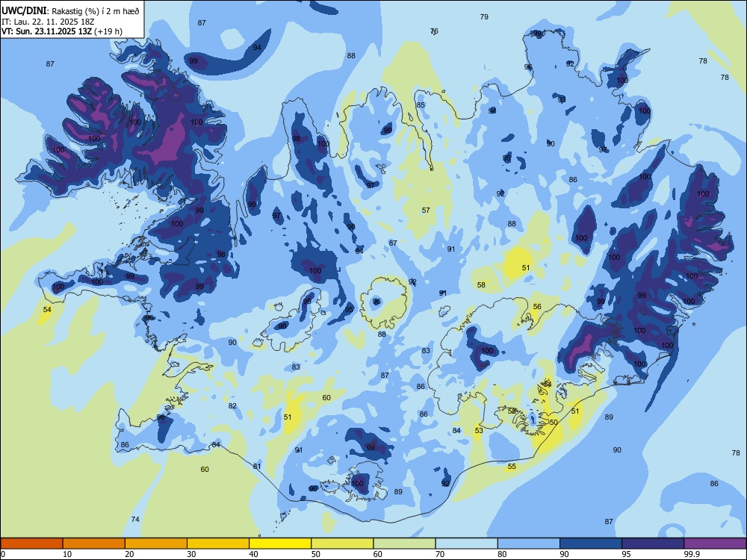Screen dimensions: 747x560
Task: Click the '53' humidity value on map
Action: 479,431
